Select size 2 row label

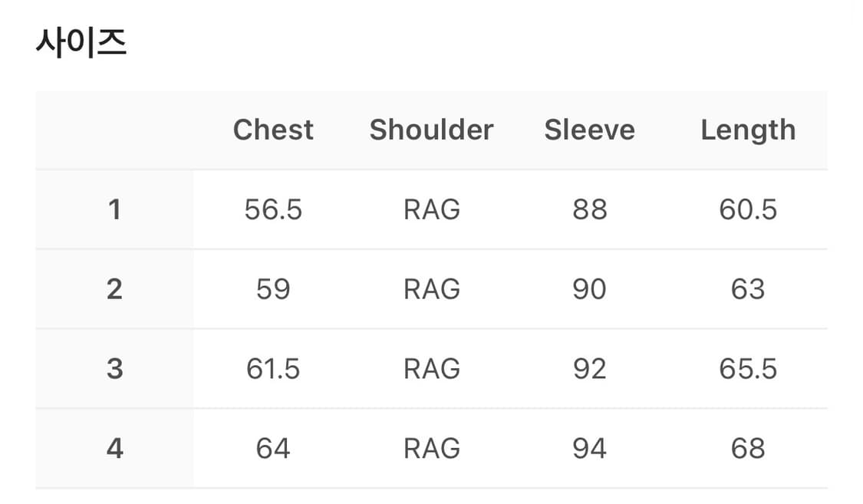[x=114, y=289]
